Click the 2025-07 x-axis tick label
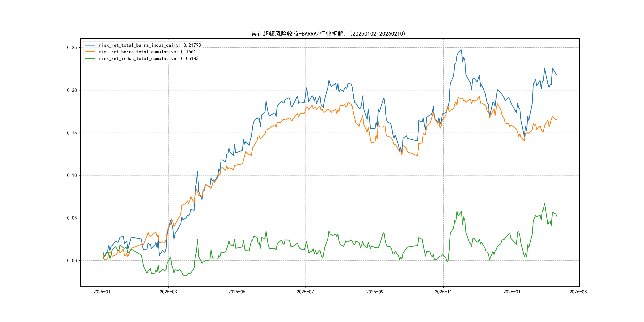Screen dimensions: 644x322 pos(305,292)
